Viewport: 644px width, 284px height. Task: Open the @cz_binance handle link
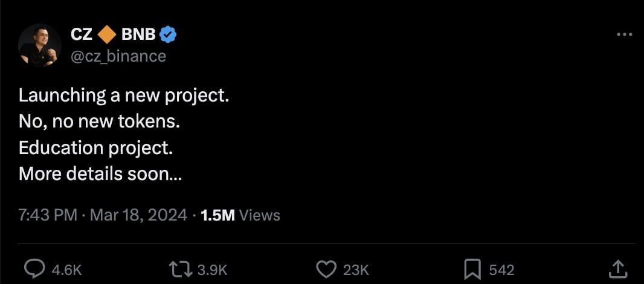pos(118,56)
